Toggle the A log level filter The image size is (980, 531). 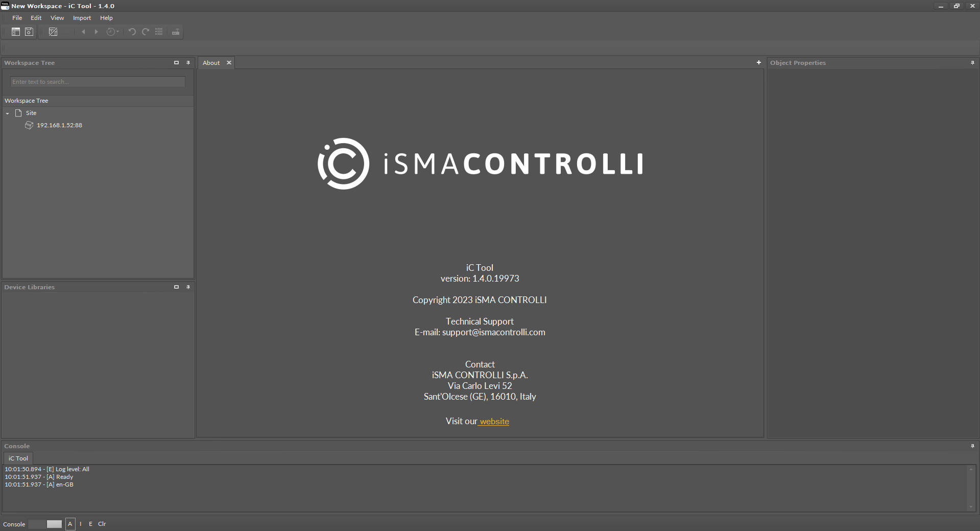click(x=70, y=524)
